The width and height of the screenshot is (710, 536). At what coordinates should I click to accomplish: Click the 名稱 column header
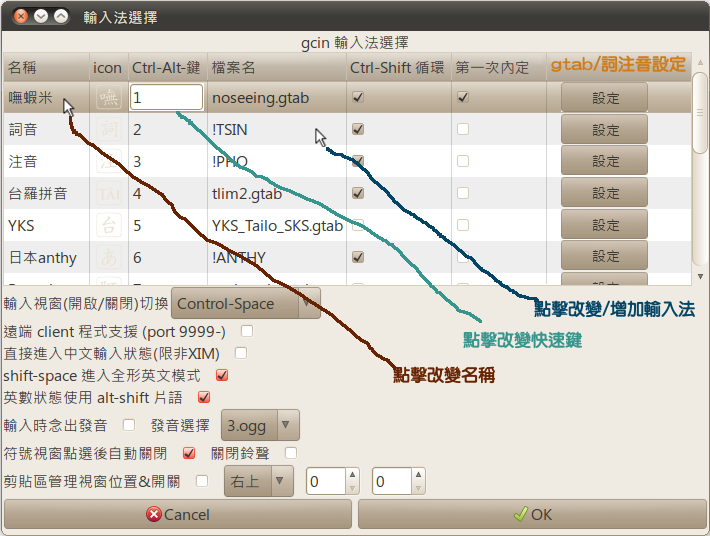[22, 67]
